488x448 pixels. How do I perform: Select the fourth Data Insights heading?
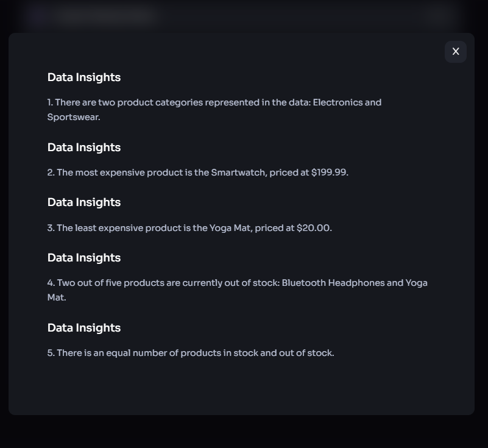84,258
